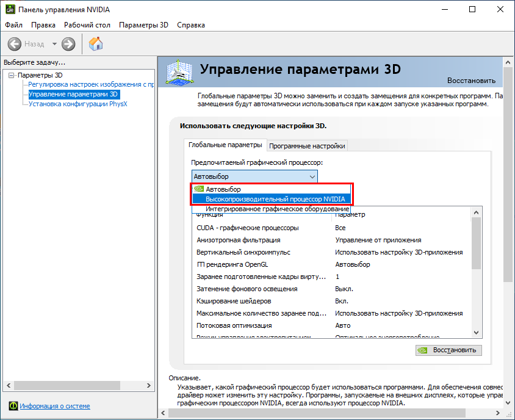Open Информация о системе link

pyautogui.click(x=55, y=406)
